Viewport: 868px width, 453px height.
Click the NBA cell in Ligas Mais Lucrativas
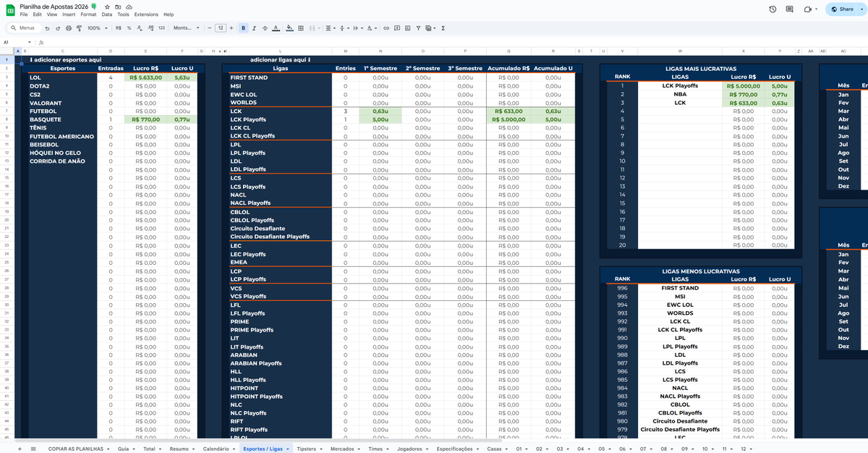(680, 94)
